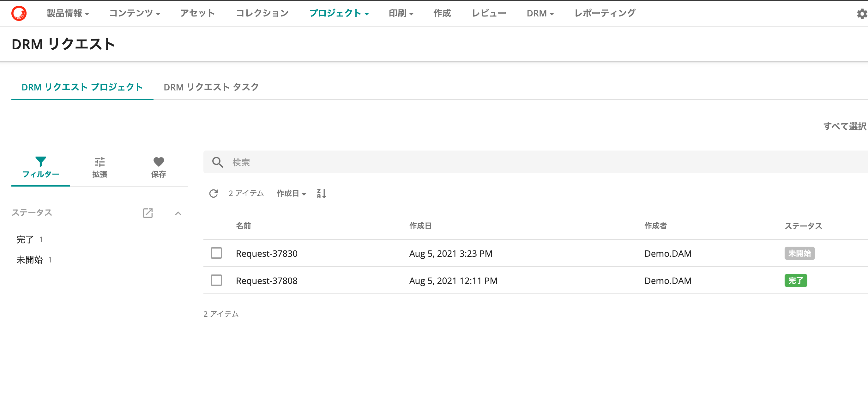Click the 作成者 column header
Viewport: 868px width, 394px height.
pyautogui.click(x=655, y=226)
